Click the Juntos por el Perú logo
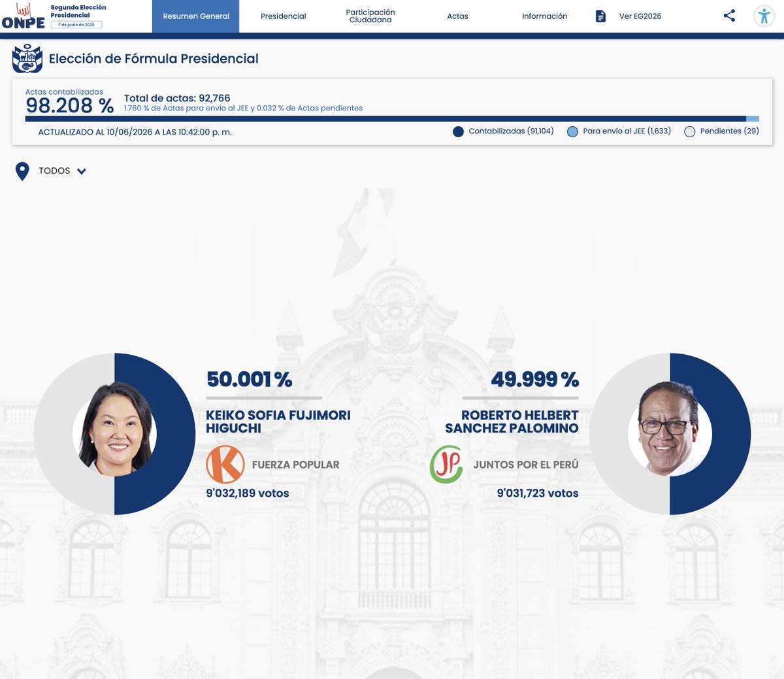Image resolution: width=784 pixels, height=679 pixels. tap(446, 465)
